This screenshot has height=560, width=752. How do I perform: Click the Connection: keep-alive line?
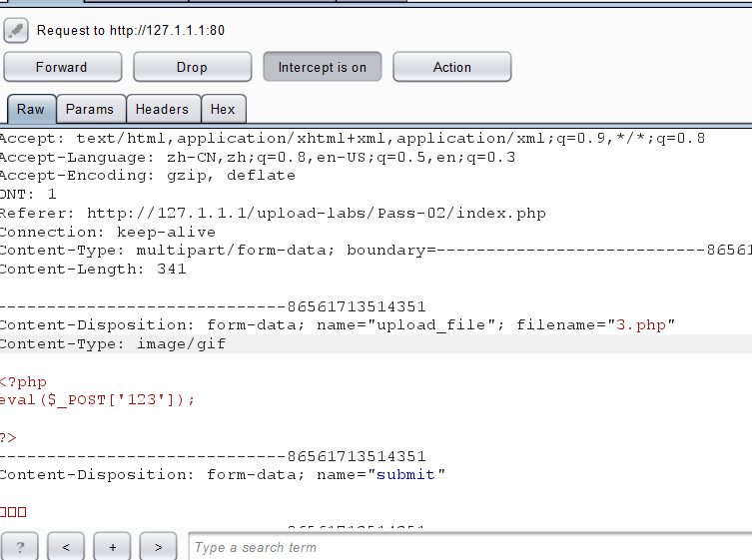[108, 232]
